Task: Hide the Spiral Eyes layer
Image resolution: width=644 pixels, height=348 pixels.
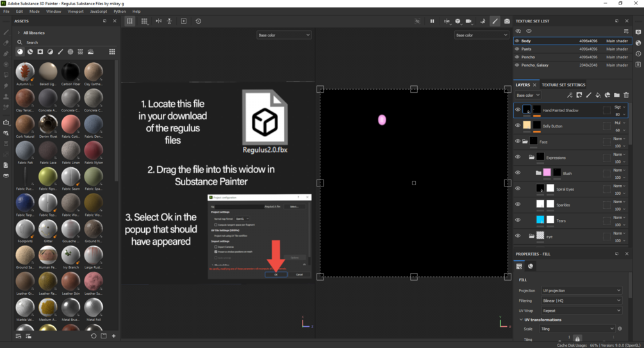Action: 518,188
